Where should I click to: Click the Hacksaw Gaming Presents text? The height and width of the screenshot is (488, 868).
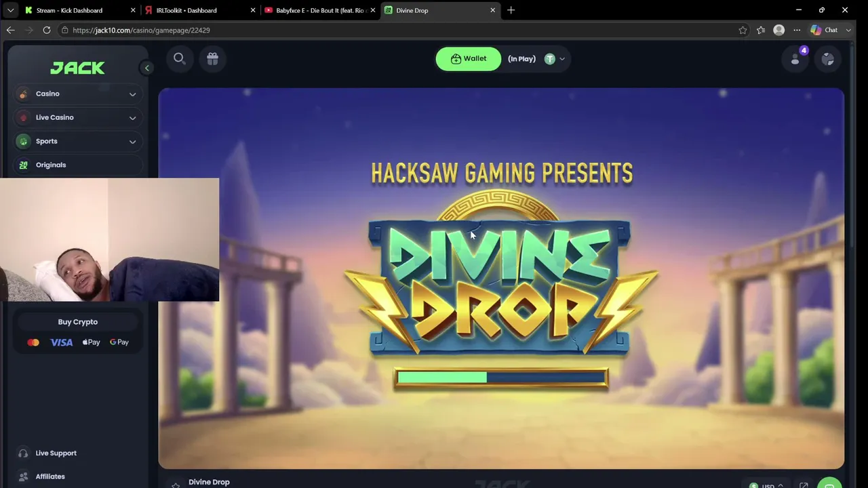pyautogui.click(x=502, y=174)
